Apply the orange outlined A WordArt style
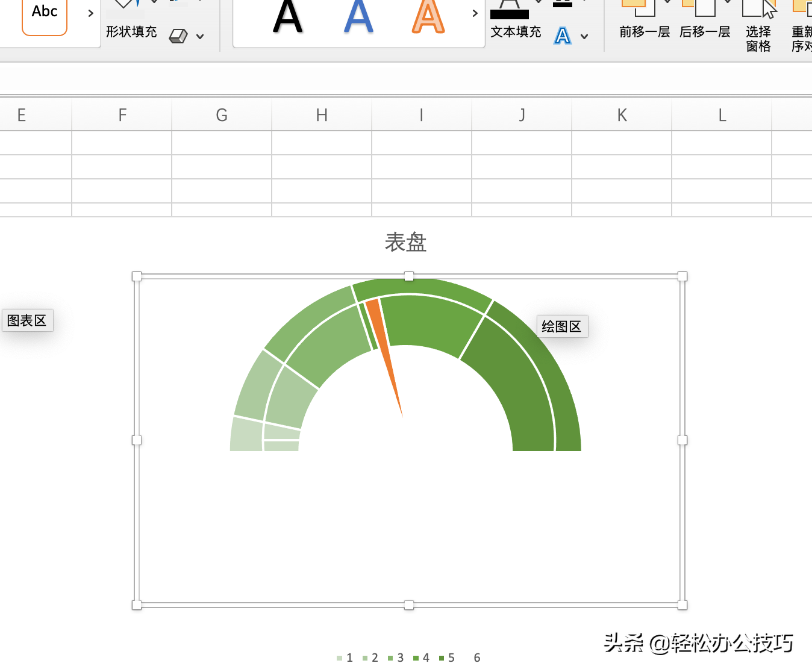Screen dimensions: 812x672 (428, 16)
